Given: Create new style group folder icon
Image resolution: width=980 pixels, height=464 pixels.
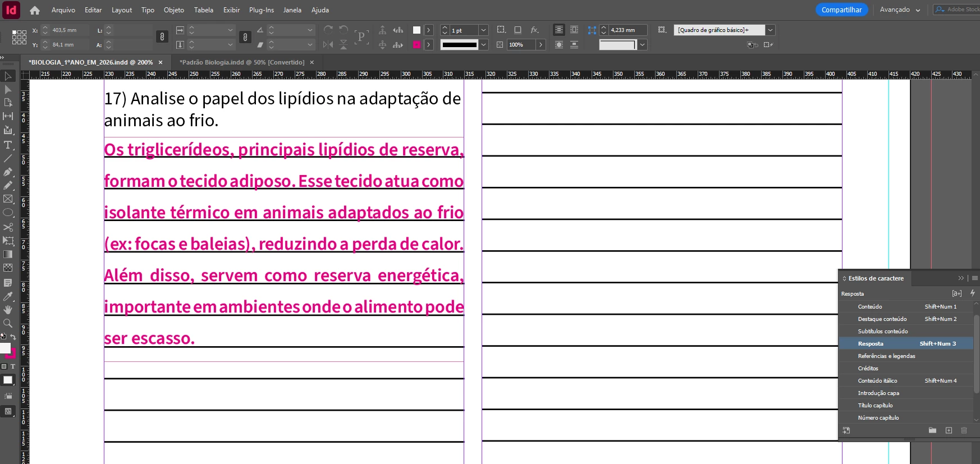Looking at the screenshot, I should click(932, 430).
